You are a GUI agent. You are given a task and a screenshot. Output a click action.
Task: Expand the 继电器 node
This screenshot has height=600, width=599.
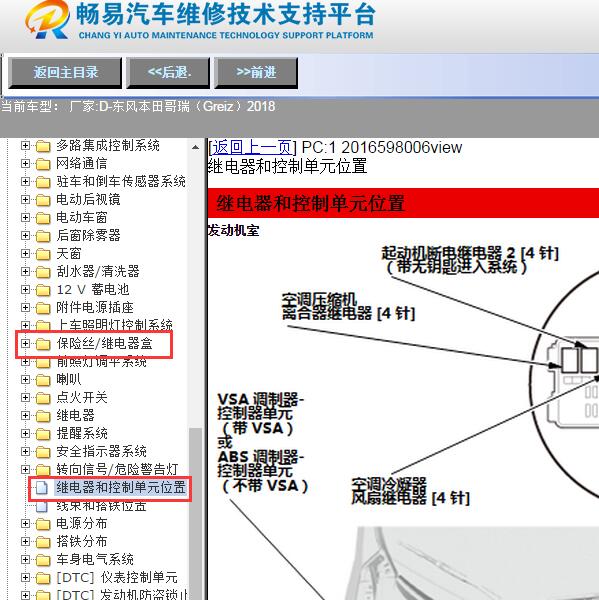click(25, 416)
